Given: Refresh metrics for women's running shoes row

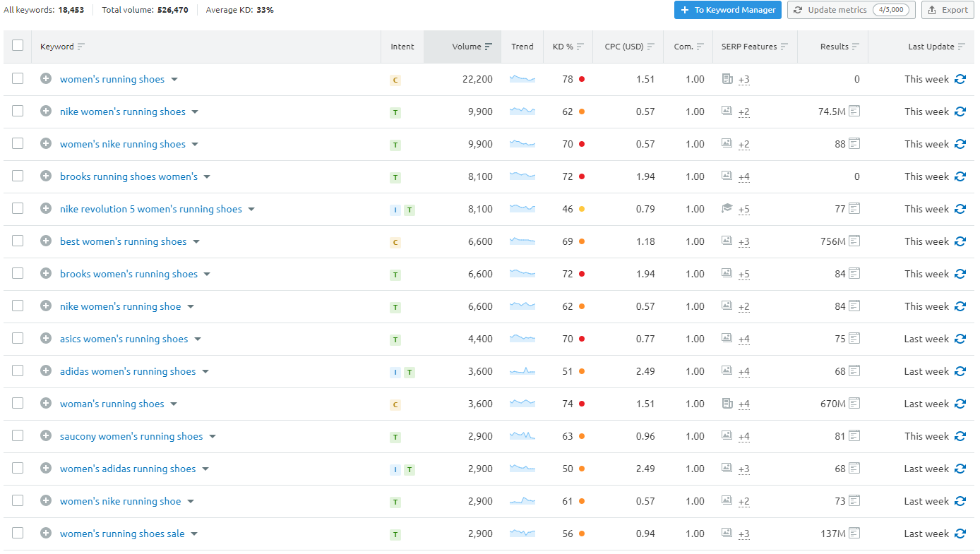Looking at the screenshot, I should click(x=960, y=79).
